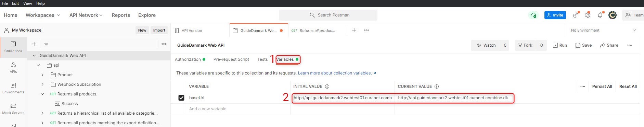Open the Authorization tab
The height and width of the screenshot is (127, 644).
tap(190, 59)
